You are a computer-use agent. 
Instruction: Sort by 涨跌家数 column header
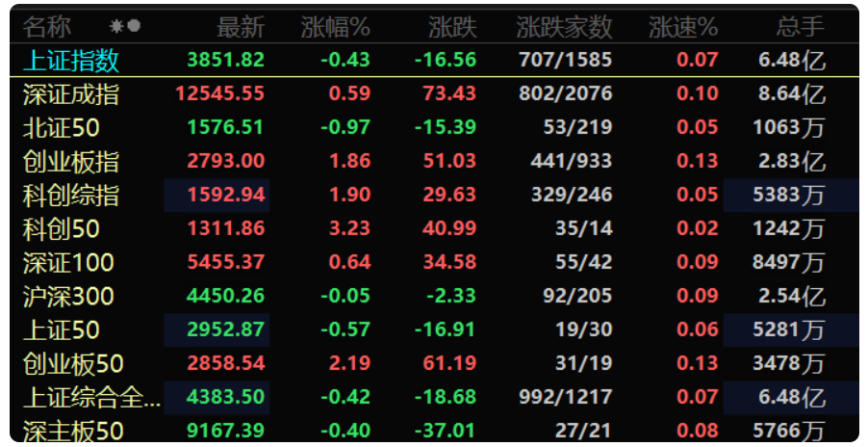[x=564, y=27]
